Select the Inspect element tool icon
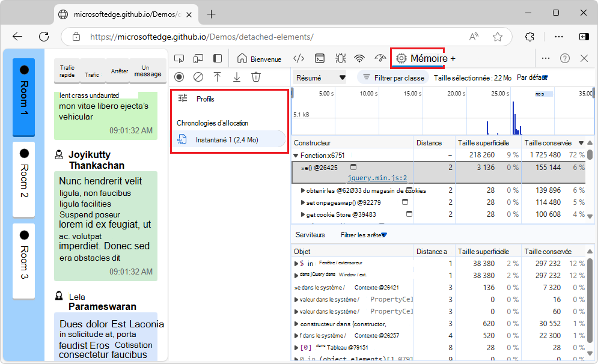 point(178,58)
